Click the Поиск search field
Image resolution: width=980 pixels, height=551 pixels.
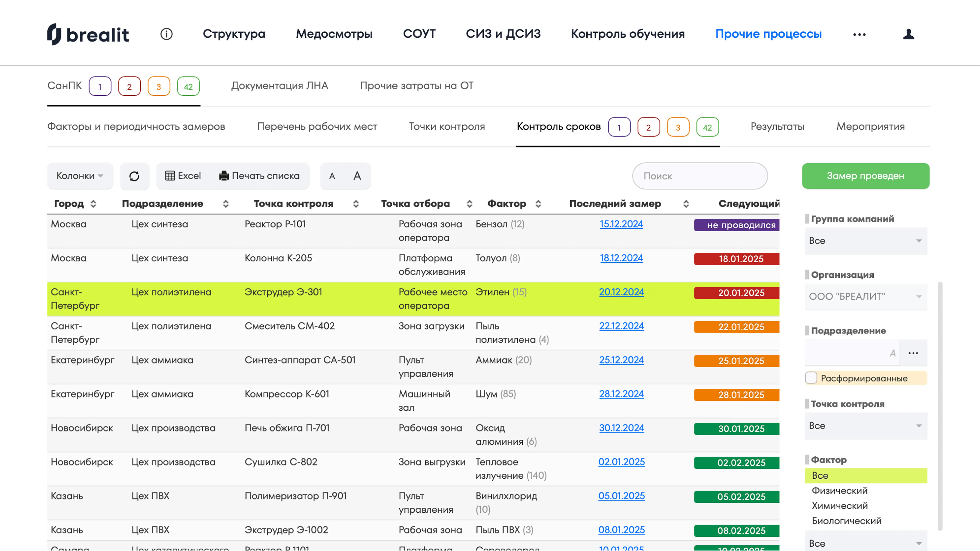(x=699, y=176)
